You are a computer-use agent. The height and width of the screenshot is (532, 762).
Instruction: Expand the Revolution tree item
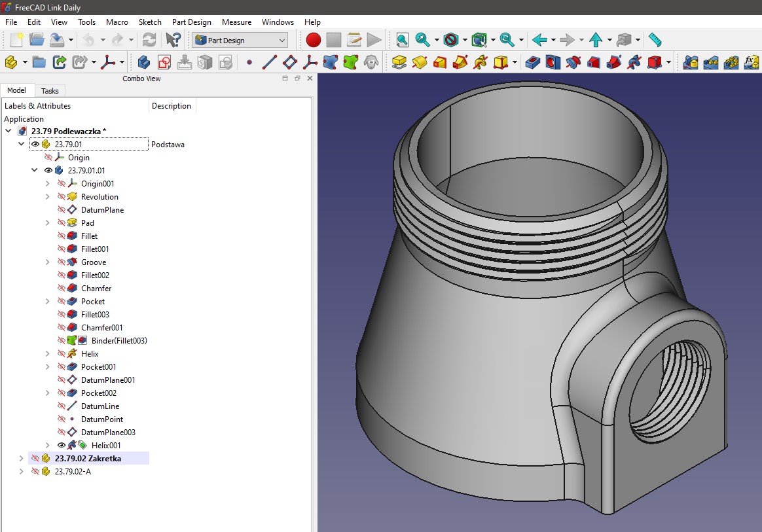(48, 197)
